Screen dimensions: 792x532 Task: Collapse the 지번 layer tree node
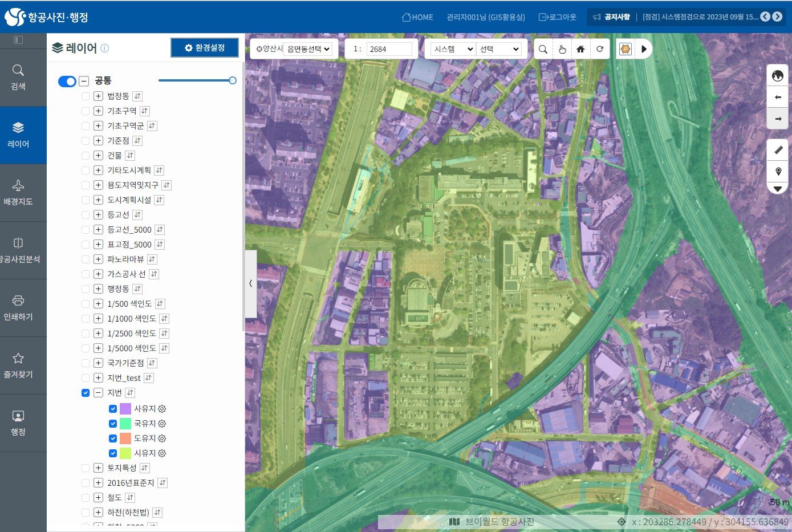(98, 393)
